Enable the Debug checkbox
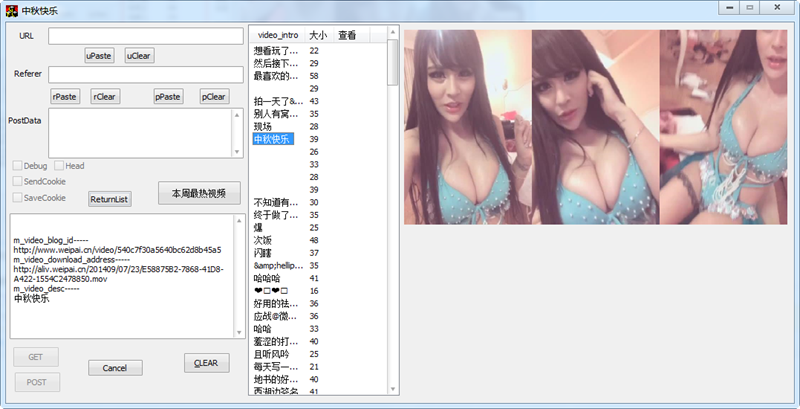800x409 pixels. (x=17, y=166)
